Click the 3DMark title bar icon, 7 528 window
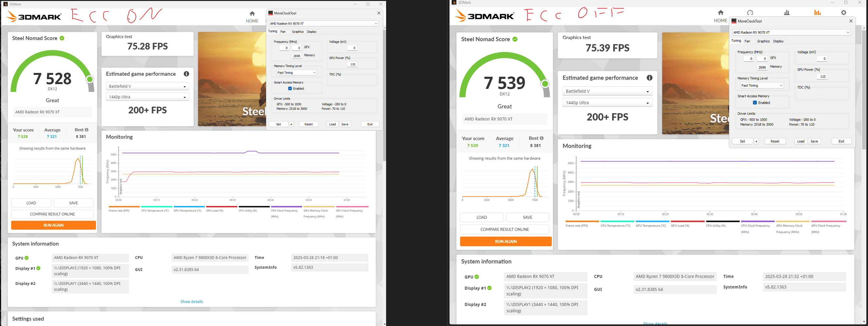The image size is (868, 326). coord(5,4)
